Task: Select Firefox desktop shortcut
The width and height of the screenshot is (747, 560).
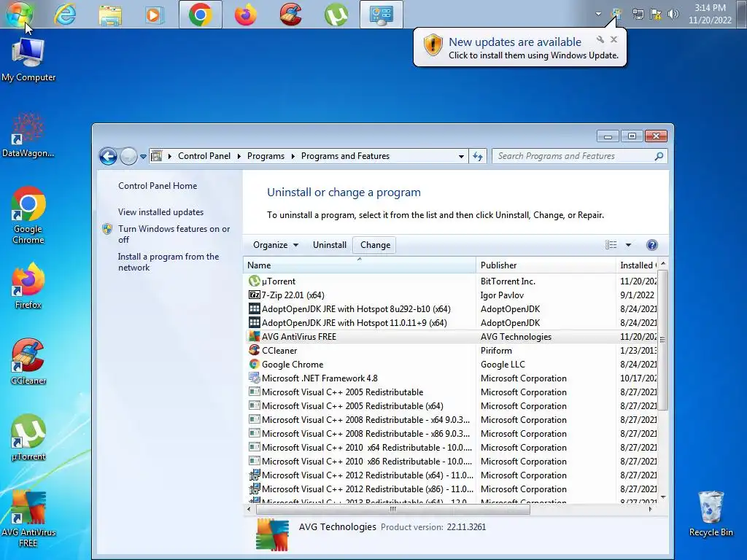Action: [28, 286]
